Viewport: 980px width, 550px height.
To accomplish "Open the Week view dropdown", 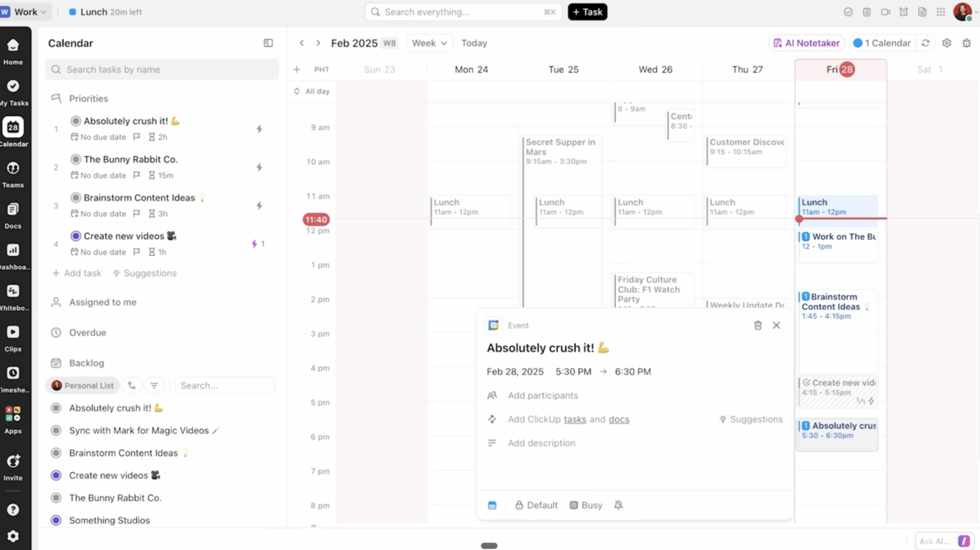I will click(x=429, y=43).
